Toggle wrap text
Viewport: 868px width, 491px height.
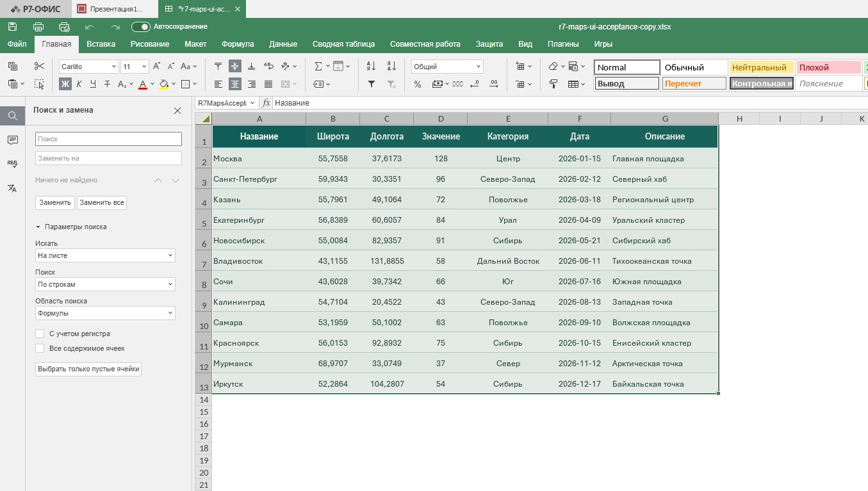coord(268,66)
